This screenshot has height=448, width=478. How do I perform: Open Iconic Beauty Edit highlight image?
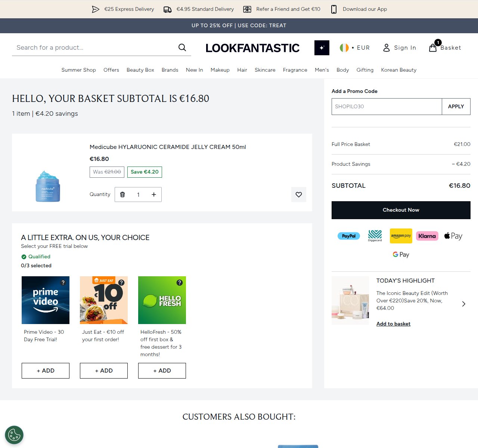click(350, 301)
